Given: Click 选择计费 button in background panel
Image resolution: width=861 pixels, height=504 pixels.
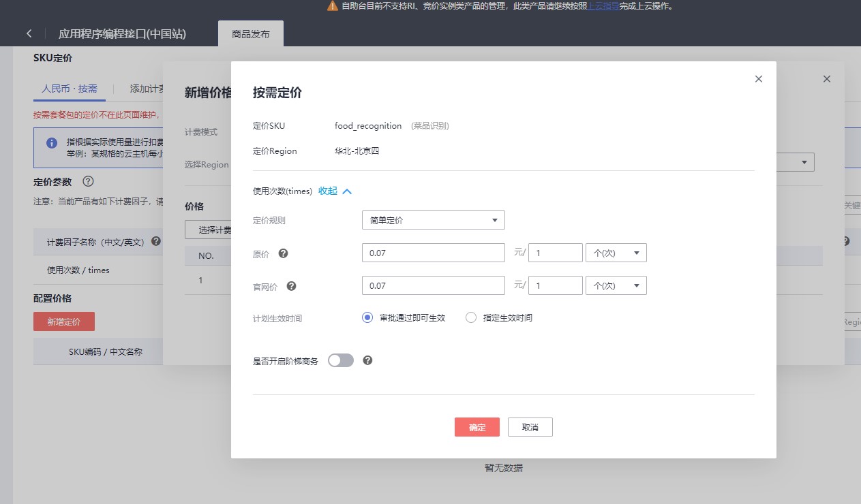Looking at the screenshot, I should pos(209,230).
